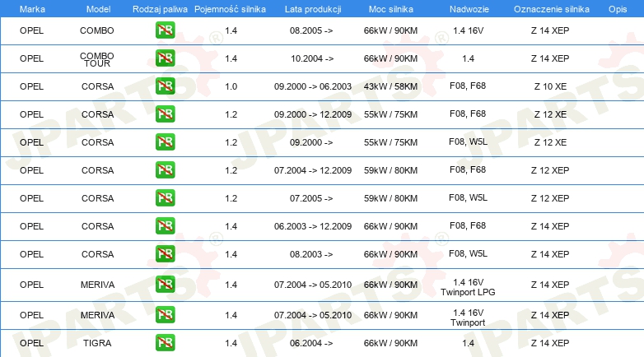Click the 10.2004 -> production date
Viewport: 644px width, 357px height.
click(312, 58)
